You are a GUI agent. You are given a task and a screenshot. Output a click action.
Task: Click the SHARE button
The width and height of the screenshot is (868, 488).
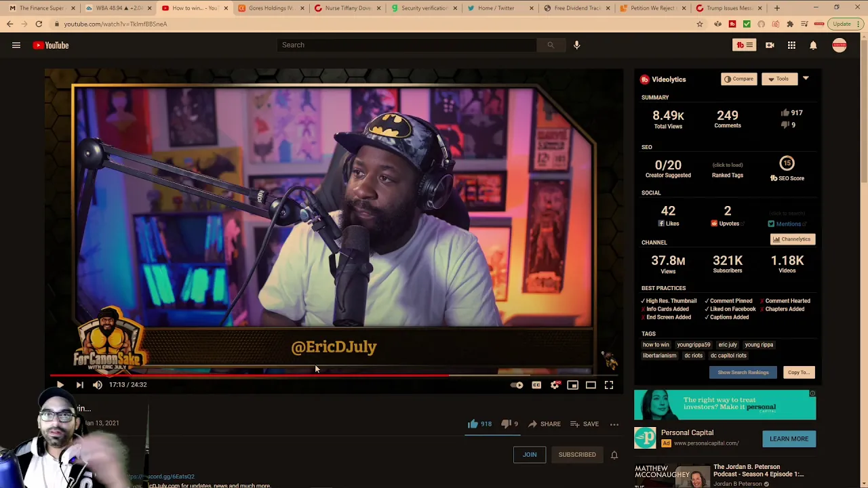pyautogui.click(x=544, y=424)
